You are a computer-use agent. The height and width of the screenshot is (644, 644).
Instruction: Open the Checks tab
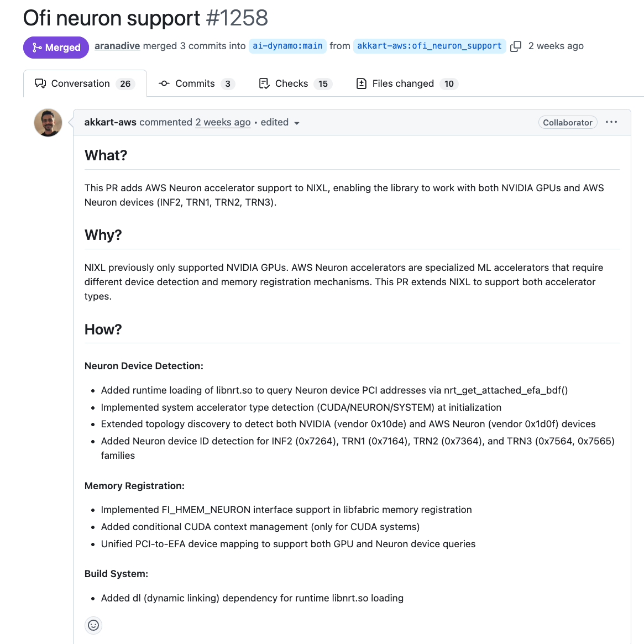pyautogui.click(x=291, y=83)
